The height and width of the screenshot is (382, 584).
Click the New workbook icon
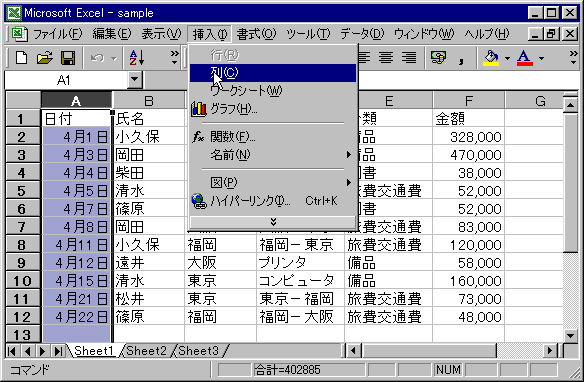21,58
